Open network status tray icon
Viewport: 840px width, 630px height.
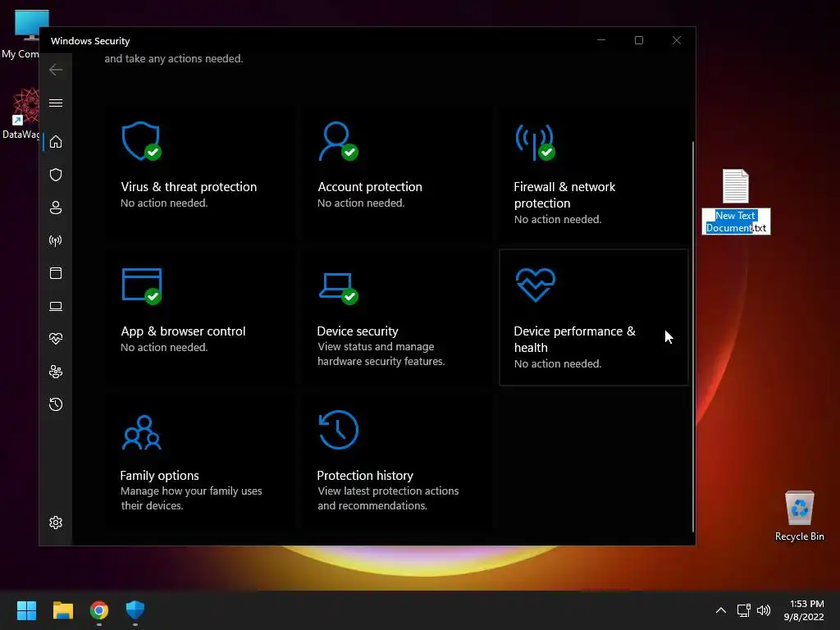pyautogui.click(x=743, y=610)
